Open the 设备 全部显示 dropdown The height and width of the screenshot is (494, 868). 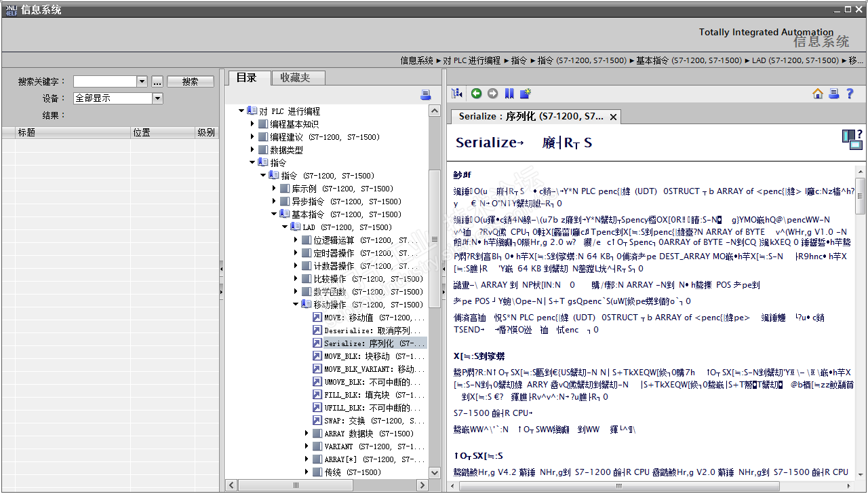(x=157, y=98)
